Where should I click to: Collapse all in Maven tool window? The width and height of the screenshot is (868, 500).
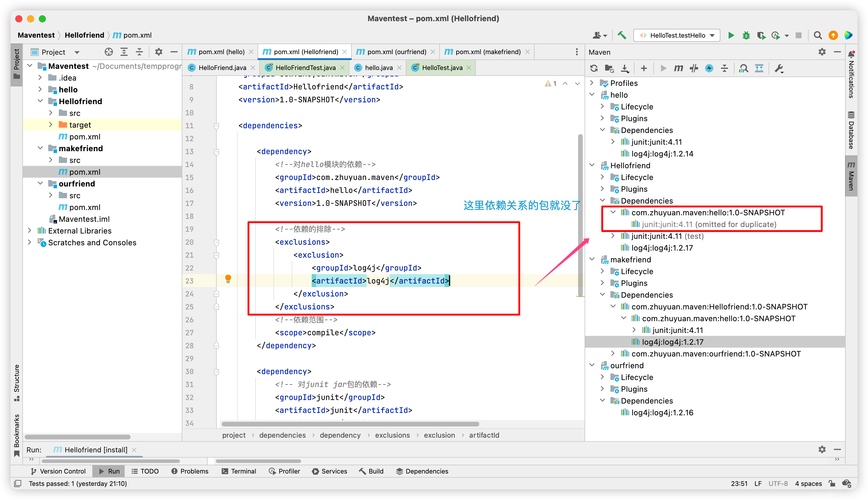point(724,68)
